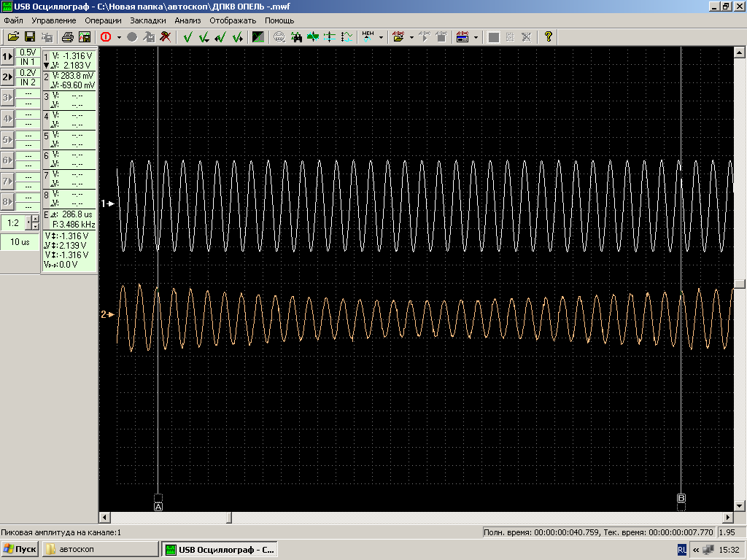Expand the dropdown beside the A:B:C panel icon
Viewport: 747px width, 560px height.
[x=476, y=37]
